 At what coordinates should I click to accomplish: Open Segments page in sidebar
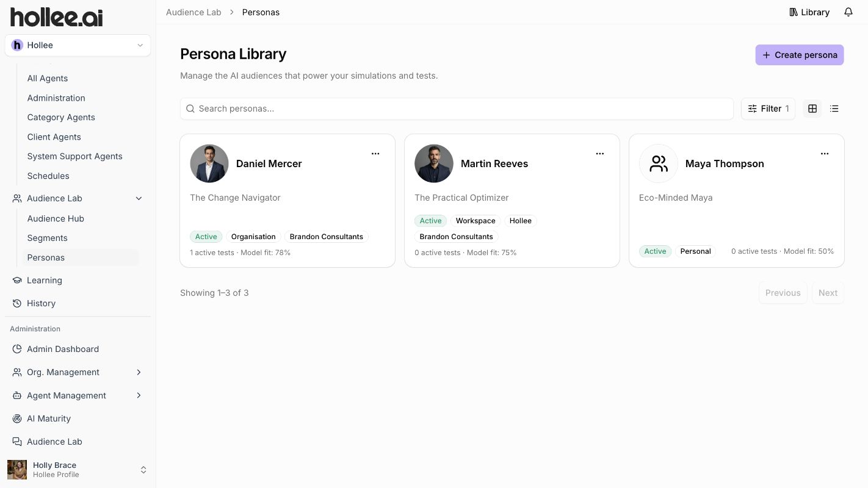(x=47, y=238)
